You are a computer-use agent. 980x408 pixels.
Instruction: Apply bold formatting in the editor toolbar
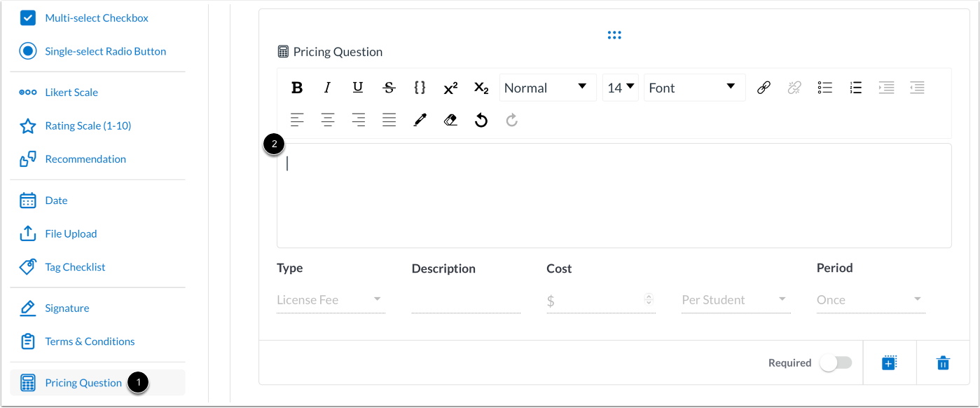point(297,87)
